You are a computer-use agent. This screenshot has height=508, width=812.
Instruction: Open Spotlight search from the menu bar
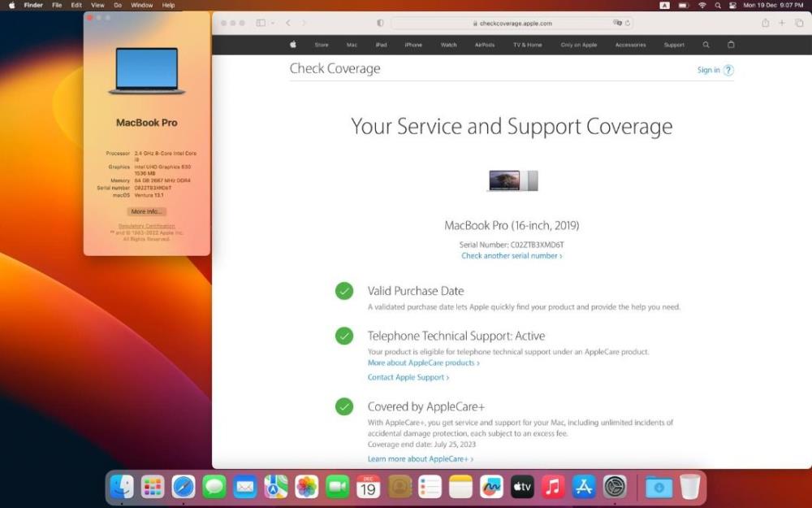coord(718,5)
